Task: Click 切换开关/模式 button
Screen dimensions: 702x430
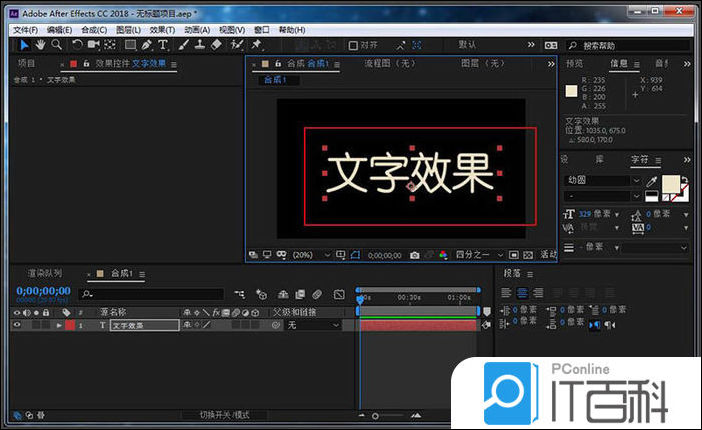Action: [224, 415]
